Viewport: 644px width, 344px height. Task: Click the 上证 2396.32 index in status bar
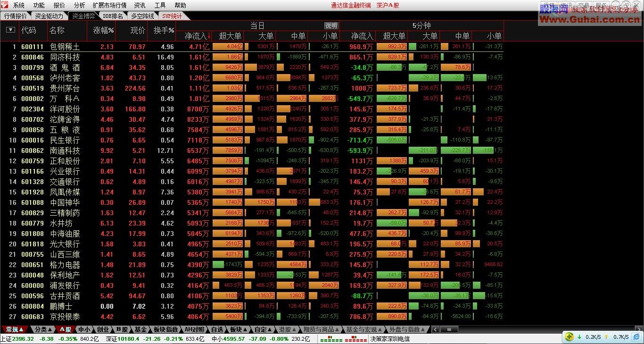tap(17, 339)
